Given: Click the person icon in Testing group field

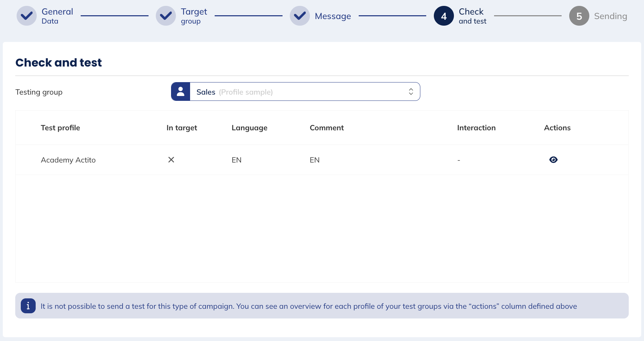Looking at the screenshot, I should 181,92.
